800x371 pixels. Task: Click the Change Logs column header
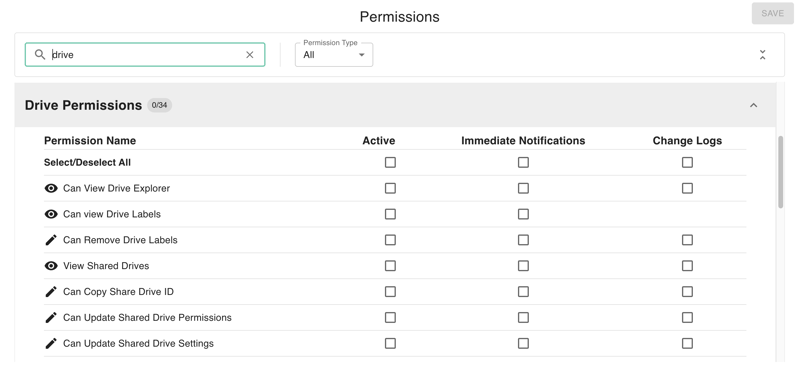[x=687, y=140]
